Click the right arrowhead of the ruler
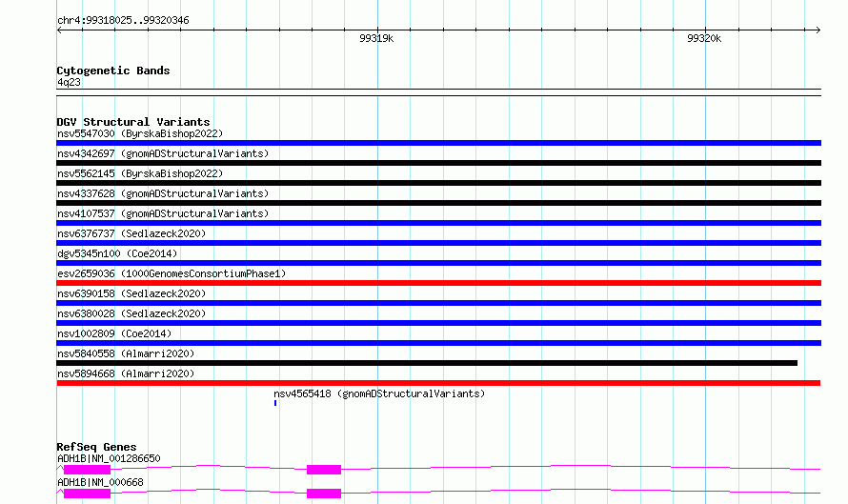Image resolution: width=848 pixels, height=504 pixels. [x=818, y=30]
